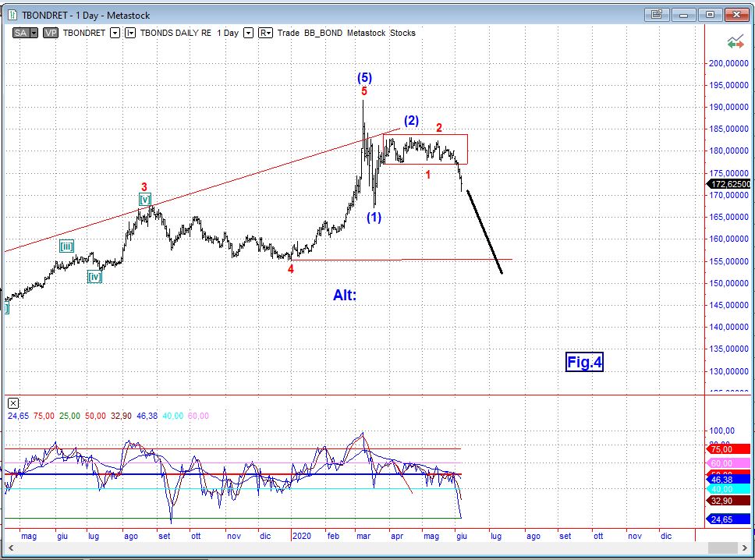The height and width of the screenshot is (560, 755).
Task: Click the VP button in chart toolbar
Action: tap(51, 33)
